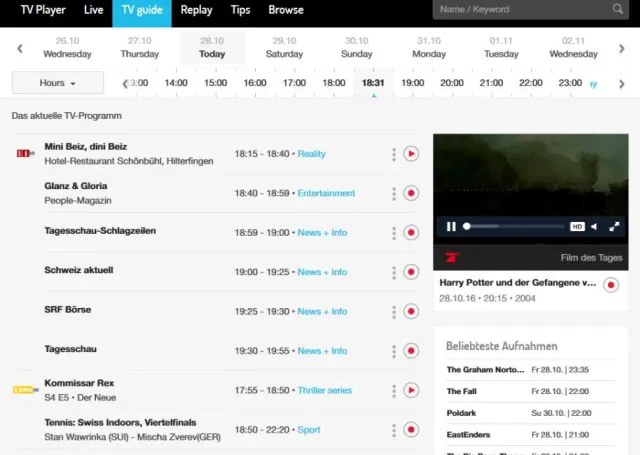The height and width of the screenshot is (455, 640).
Task: Select Saturday 29.10 date
Action: [284, 47]
